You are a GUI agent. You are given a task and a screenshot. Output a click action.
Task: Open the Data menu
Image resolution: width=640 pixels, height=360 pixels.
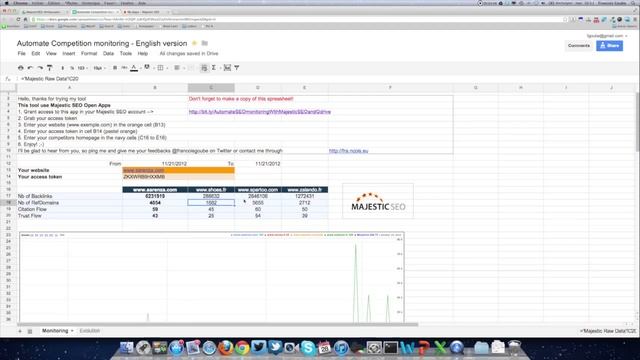click(x=108, y=53)
